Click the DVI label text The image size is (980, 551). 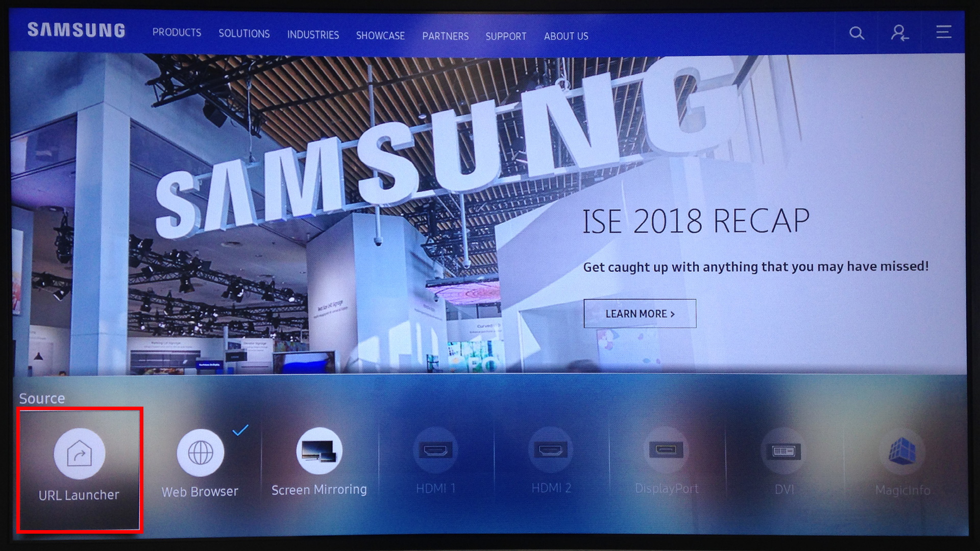coord(785,490)
